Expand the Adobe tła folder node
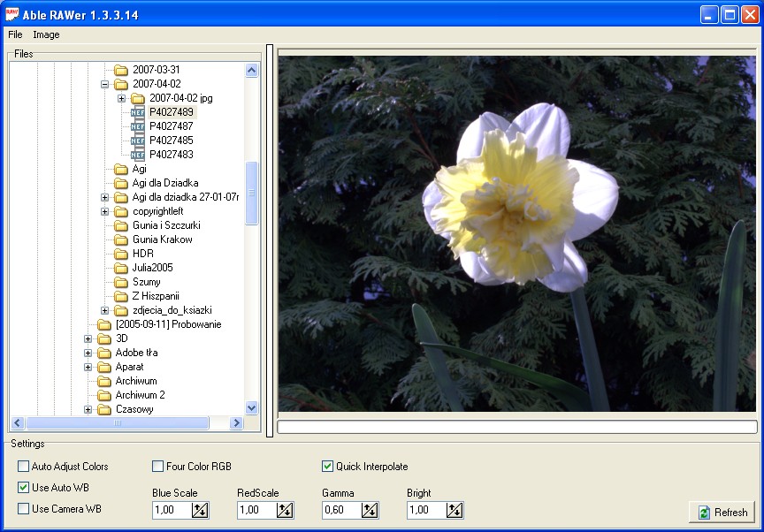This screenshot has height=532, width=764. click(88, 353)
